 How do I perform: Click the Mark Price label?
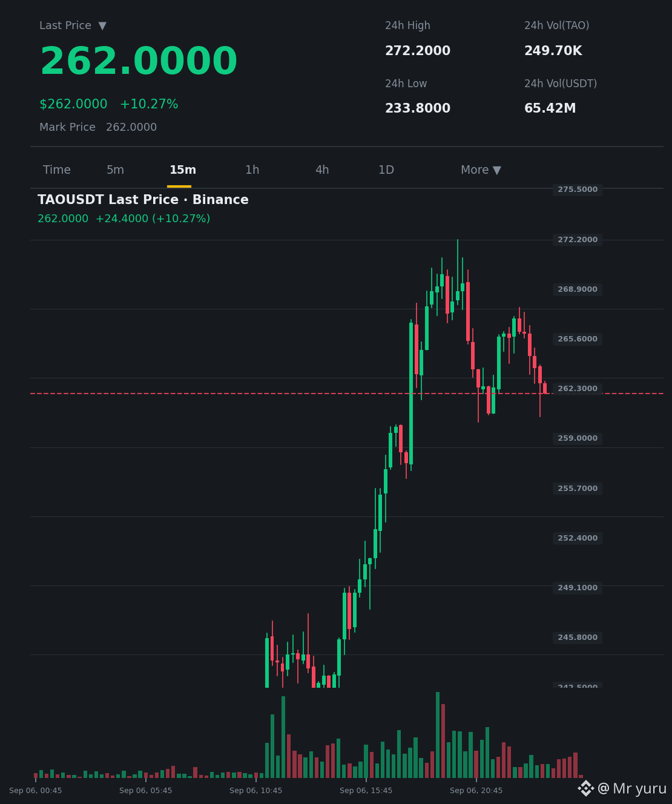click(67, 127)
